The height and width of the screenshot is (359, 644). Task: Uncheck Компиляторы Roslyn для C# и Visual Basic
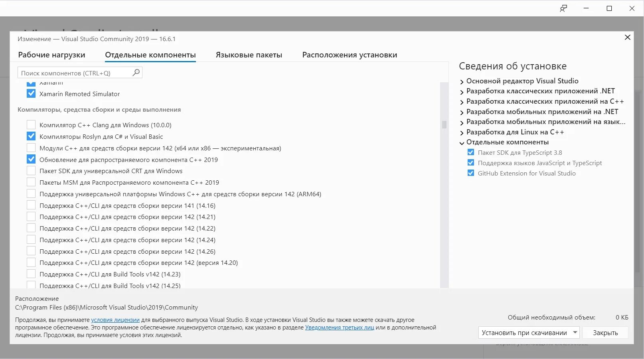click(x=31, y=136)
